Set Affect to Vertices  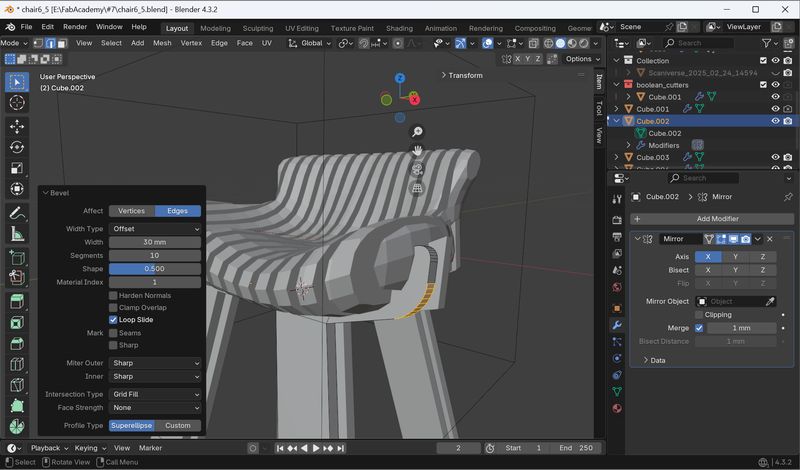pos(132,211)
